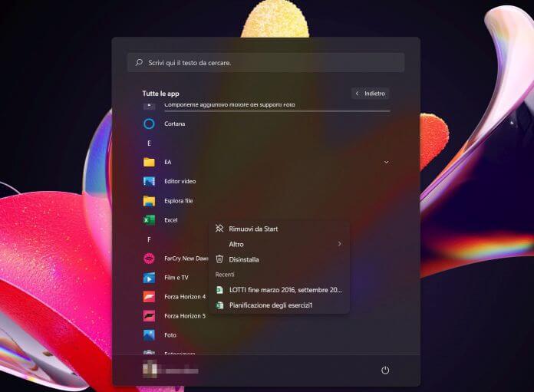Go back with the Indietro button
This screenshot has width=534, height=392.
pyautogui.click(x=370, y=94)
